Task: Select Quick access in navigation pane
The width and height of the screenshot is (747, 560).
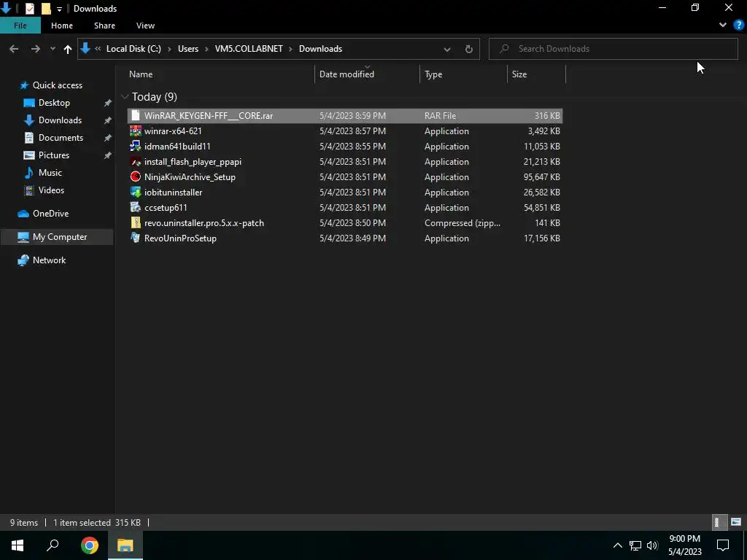Action: click(57, 85)
